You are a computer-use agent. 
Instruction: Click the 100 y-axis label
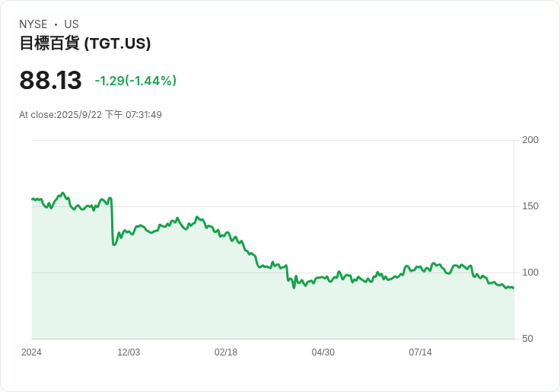pyautogui.click(x=530, y=272)
